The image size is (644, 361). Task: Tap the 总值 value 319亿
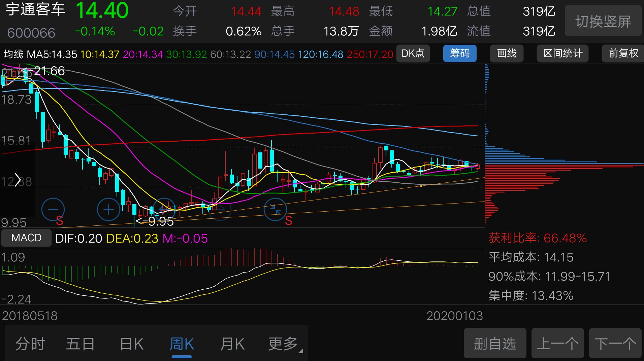point(539,11)
